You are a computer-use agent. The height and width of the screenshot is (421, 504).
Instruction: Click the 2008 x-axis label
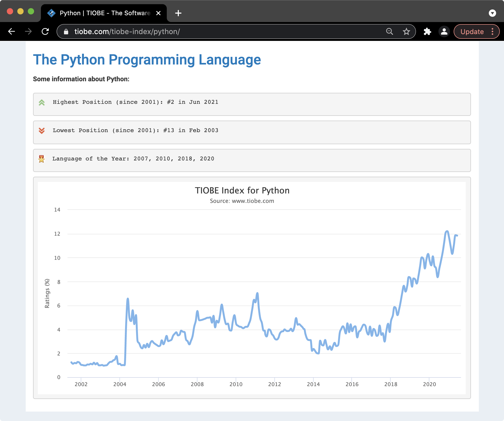tap(197, 384)
